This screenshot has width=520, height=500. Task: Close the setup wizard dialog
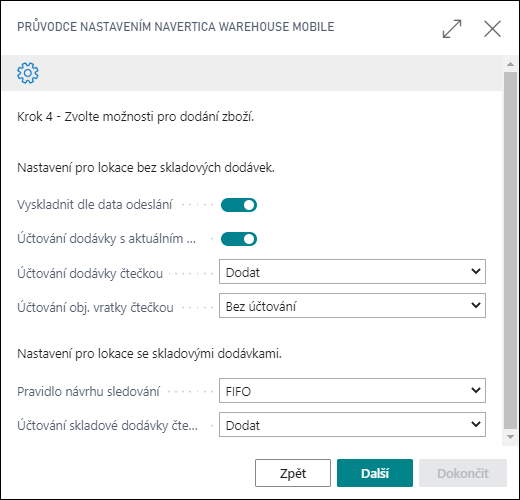pyautogui.click(x=492, y=29)
